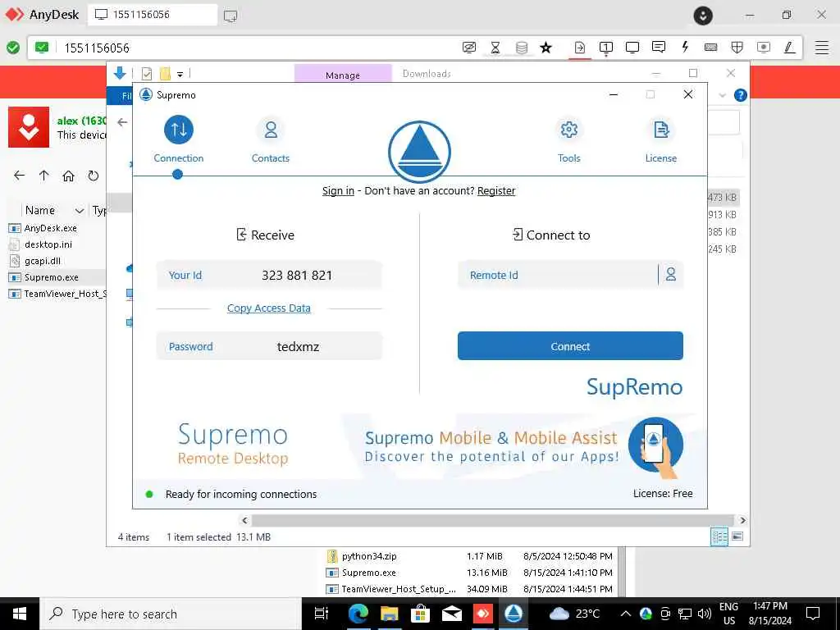This screenshot has width=840, height=630.
Task: Switch Explorer to large icons view
Action: (737, 536)
